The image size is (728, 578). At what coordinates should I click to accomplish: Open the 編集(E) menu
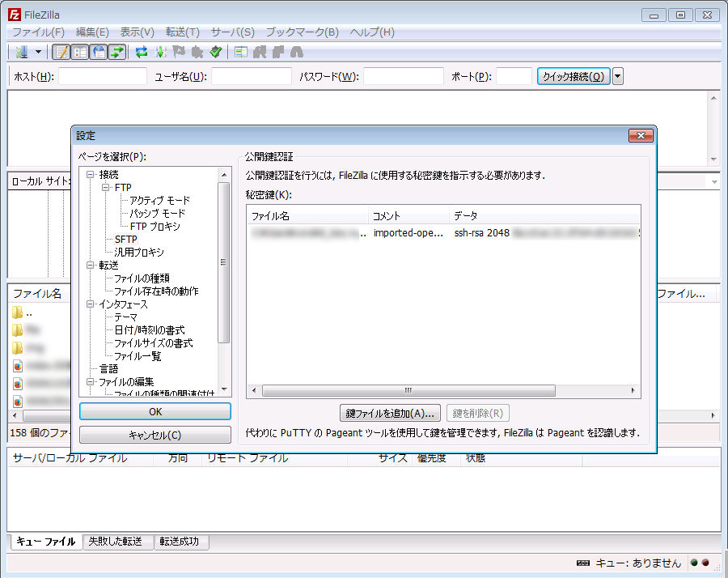92,32
